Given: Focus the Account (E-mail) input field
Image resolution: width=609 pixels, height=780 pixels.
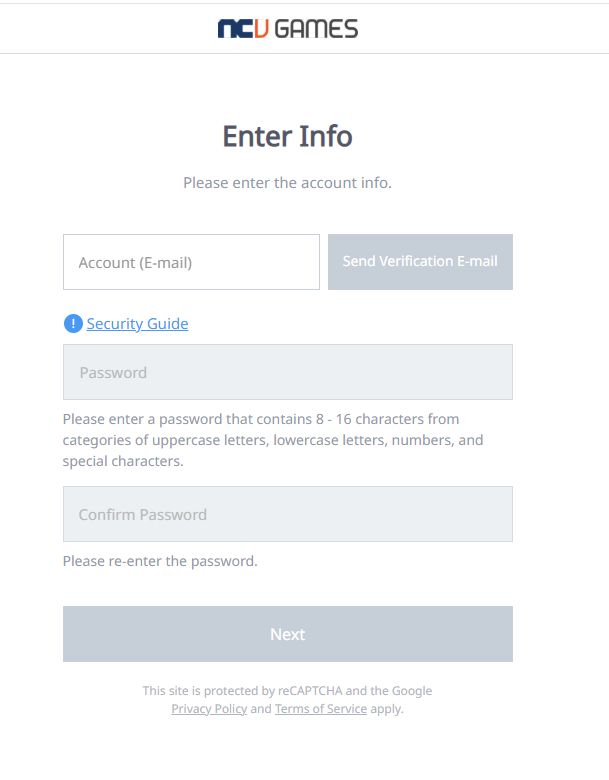Looking at the screenshot, I should point(192,262).
